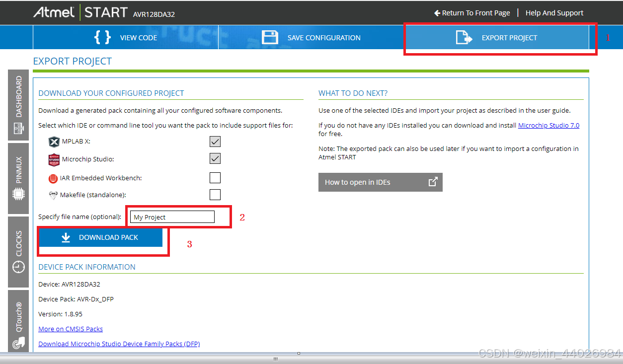Click the Save Configuration floppy disk icon
The image size is (623, 364).
click(x=270, y=37)
